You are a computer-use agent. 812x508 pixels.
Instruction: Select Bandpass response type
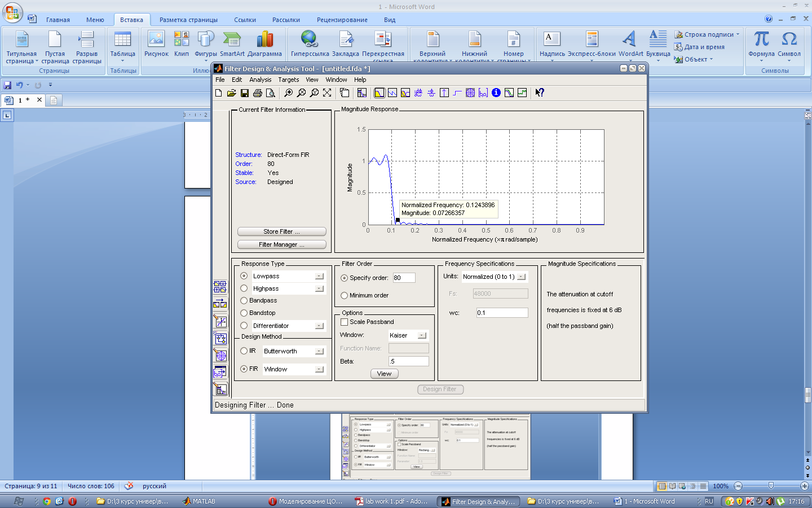tap(244, 300)
